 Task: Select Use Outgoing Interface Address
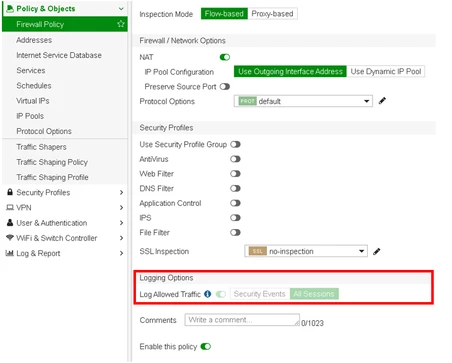(290, 71)
